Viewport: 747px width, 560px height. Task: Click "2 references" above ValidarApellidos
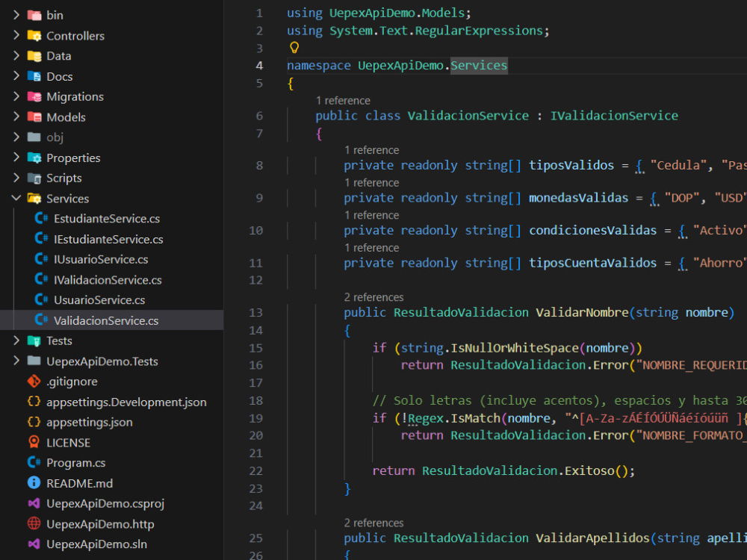[x=374, y=523]
